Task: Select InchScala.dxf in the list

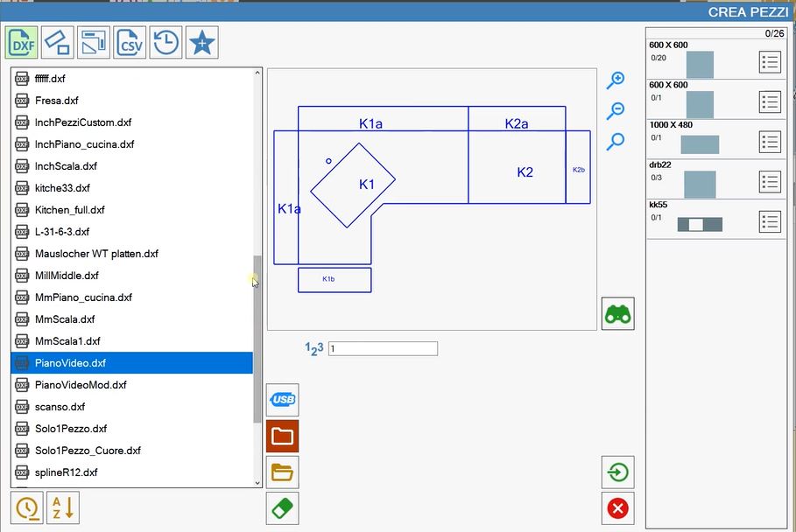Action: click(131, 166)
